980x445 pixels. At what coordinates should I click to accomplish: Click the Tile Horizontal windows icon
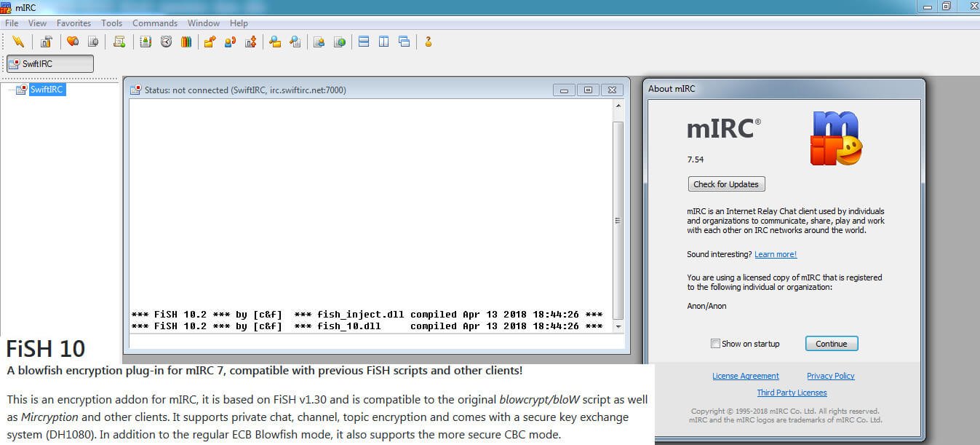click(364, 42)
